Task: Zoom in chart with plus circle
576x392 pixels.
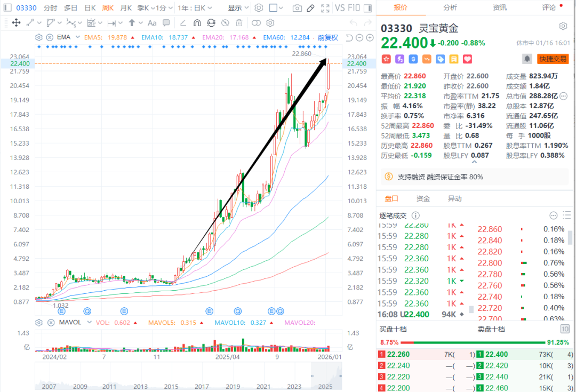Action: click(x=370, y=37)
